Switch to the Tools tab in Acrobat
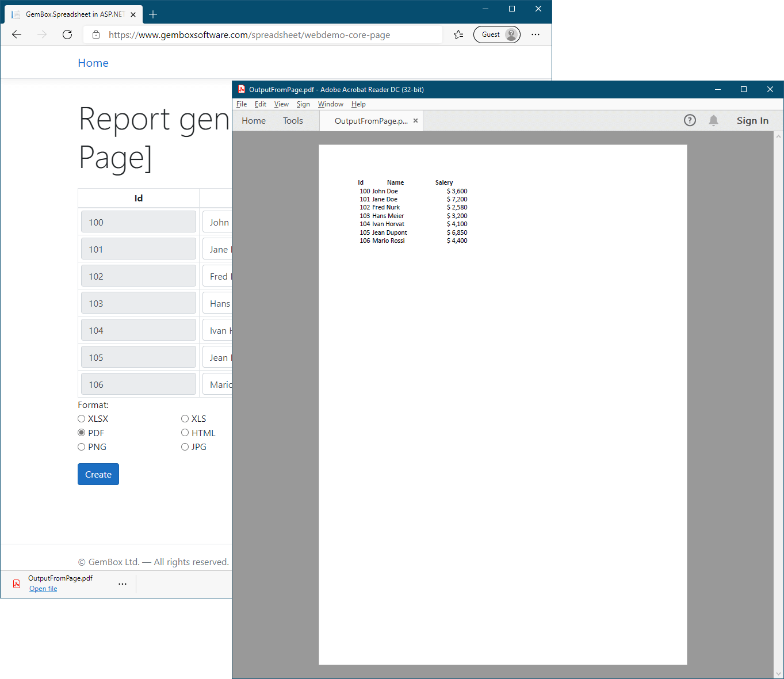 tap(293, 121)
